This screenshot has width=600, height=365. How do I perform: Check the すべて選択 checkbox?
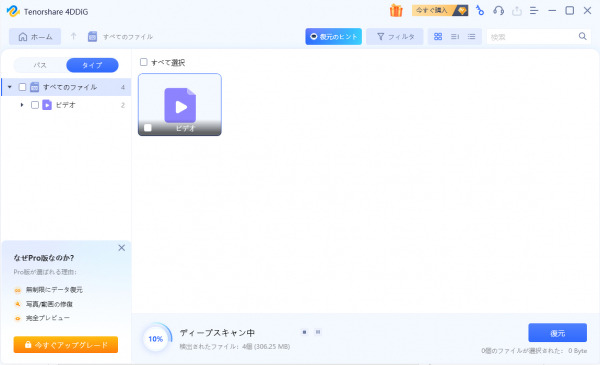[x=143, y=62]
